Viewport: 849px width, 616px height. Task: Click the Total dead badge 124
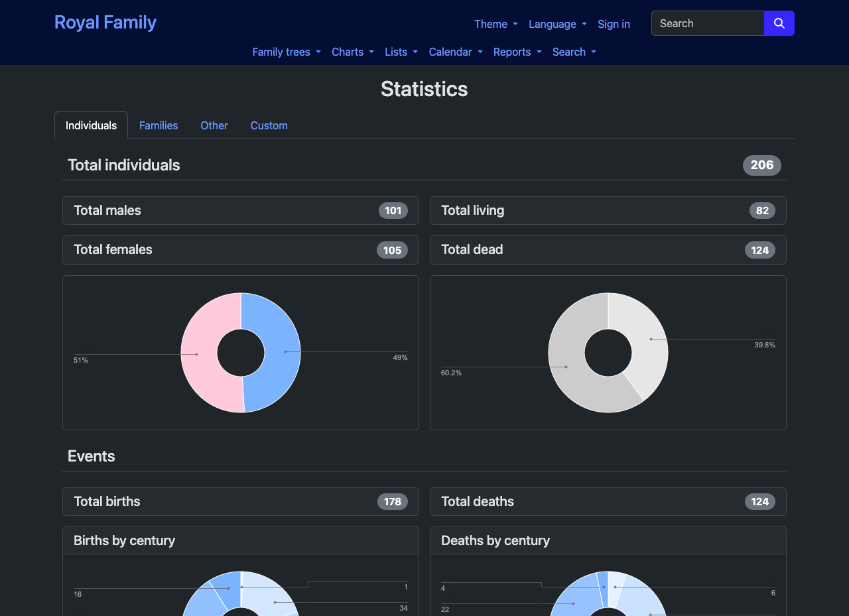point(760,250)
